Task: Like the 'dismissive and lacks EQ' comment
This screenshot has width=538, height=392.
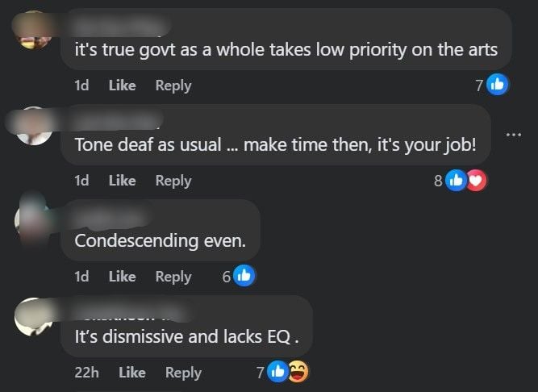Action: (x=132, y=372)
